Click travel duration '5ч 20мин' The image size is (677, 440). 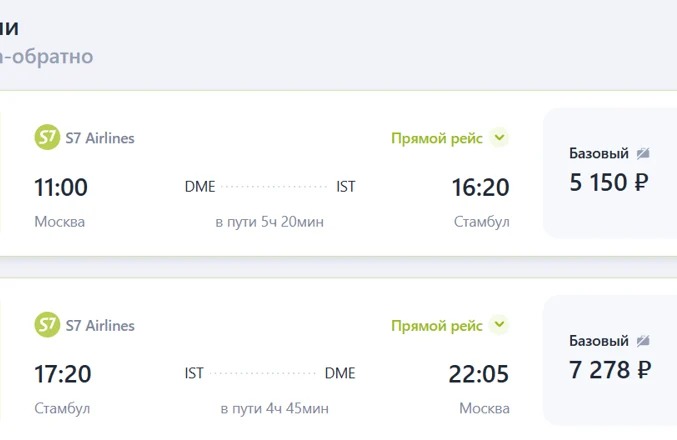pos(269,222)
